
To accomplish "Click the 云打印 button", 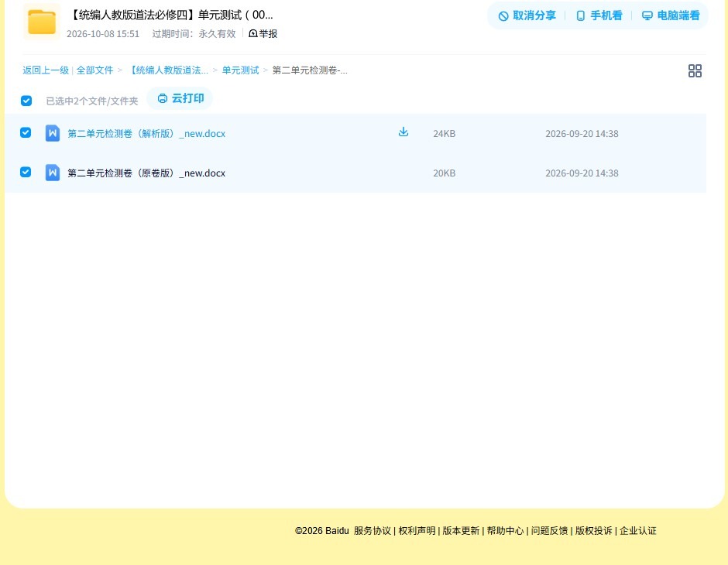I will point(180,98).
